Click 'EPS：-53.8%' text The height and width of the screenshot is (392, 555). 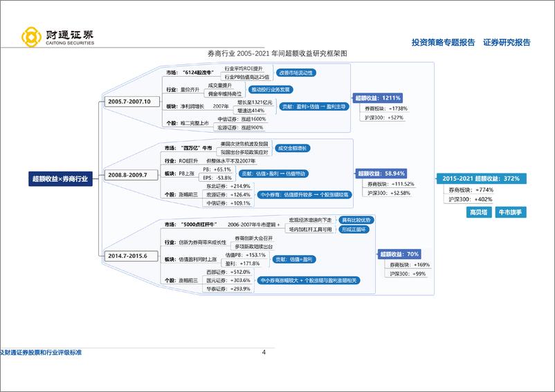[217, 178]
